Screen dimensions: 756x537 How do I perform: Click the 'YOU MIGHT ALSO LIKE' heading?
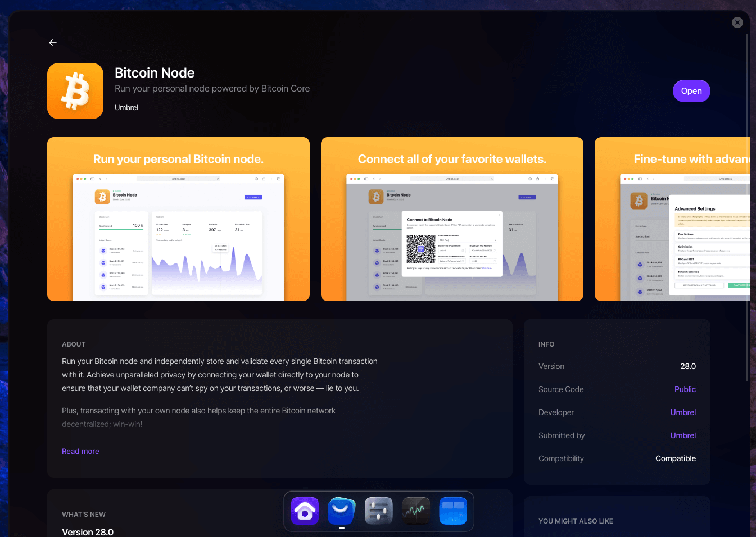pyautogui.click(x=576, y=521)
